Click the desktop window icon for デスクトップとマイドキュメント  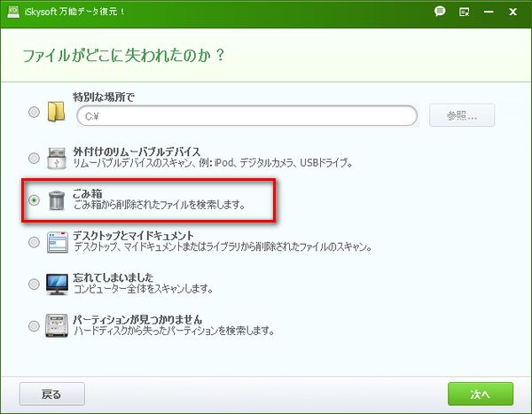pyautogui.click(x=58, y=242)
